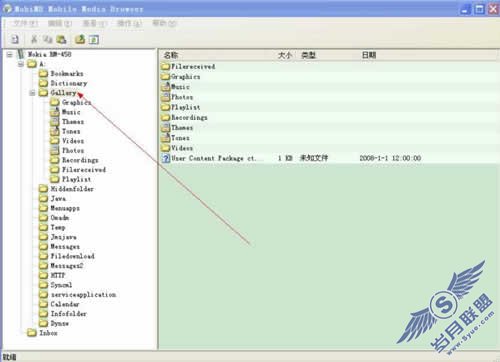Open the 帮助 (Help) menu

tap(164, 23)
